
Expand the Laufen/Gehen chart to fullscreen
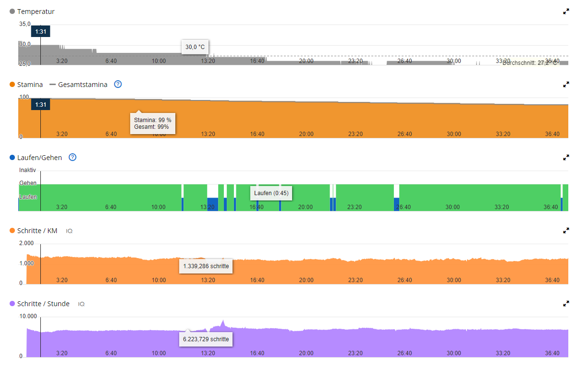click(x=566, y=157)
